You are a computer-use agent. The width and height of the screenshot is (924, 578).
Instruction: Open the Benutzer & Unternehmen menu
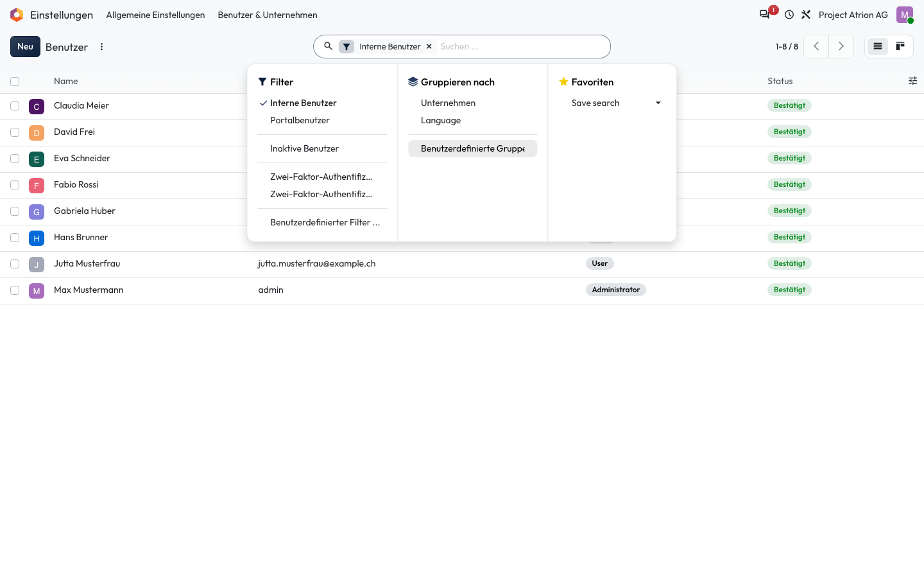coord(268,15)
